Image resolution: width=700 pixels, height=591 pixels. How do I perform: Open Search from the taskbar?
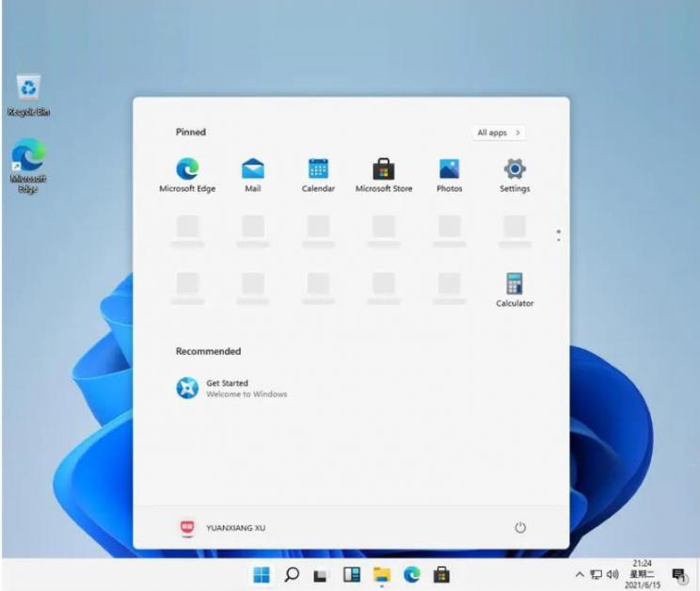[x=292, y=574]
